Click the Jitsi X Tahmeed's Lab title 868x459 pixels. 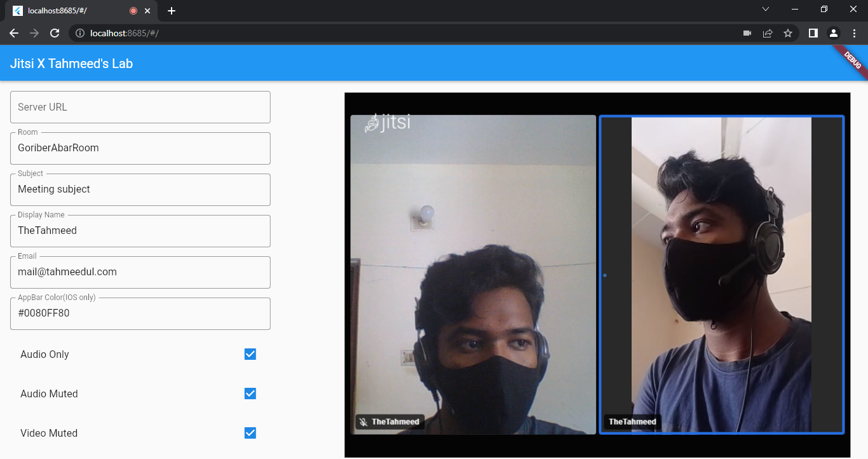(71, 64)
